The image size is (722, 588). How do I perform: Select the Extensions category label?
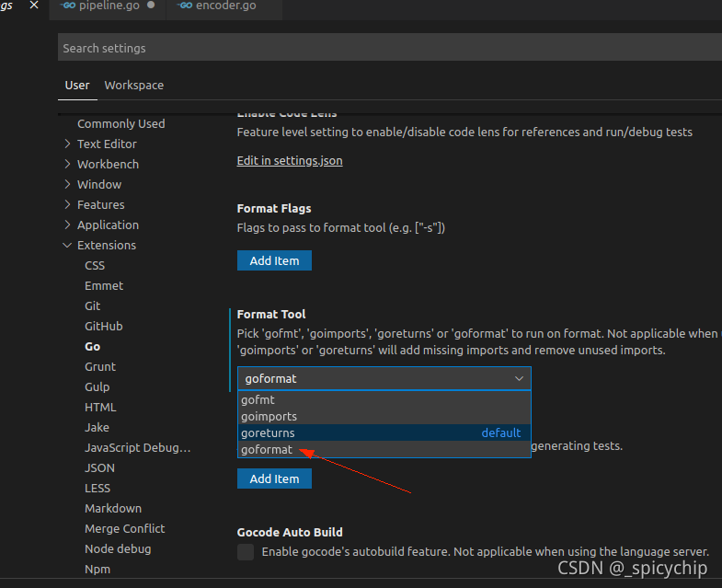point(107,246)
